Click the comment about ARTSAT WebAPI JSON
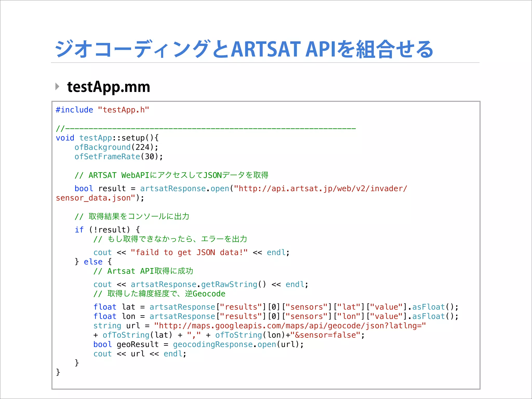The image size is (532, 399). pos(171,175)
